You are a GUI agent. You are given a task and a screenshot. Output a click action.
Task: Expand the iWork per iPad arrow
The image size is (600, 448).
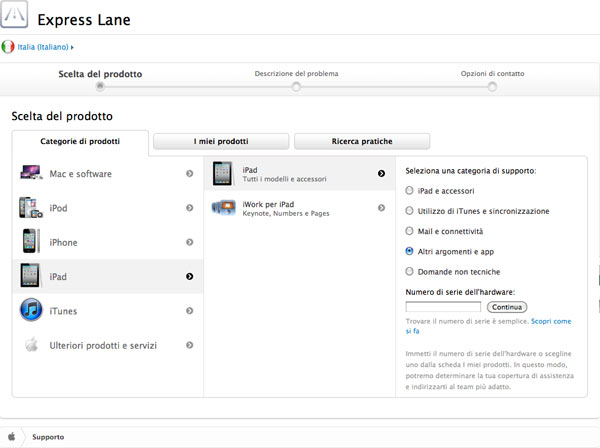click(x=381, y=208)
